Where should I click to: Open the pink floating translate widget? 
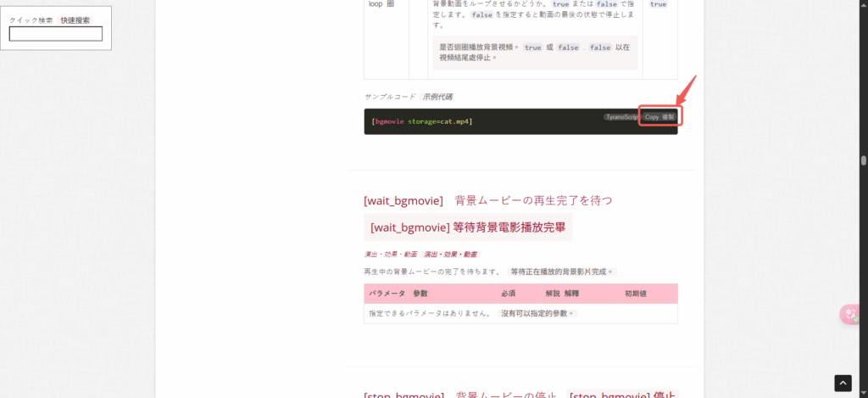(849, 314)
